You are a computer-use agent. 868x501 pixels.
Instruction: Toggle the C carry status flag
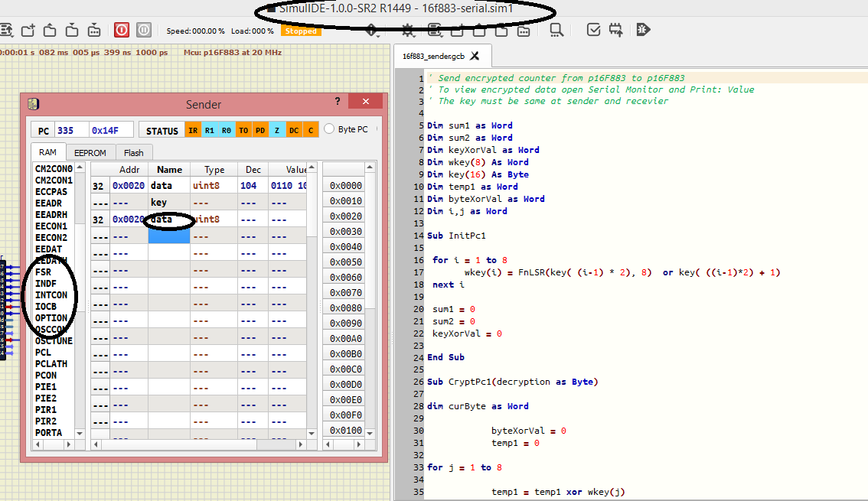(310, 130)
